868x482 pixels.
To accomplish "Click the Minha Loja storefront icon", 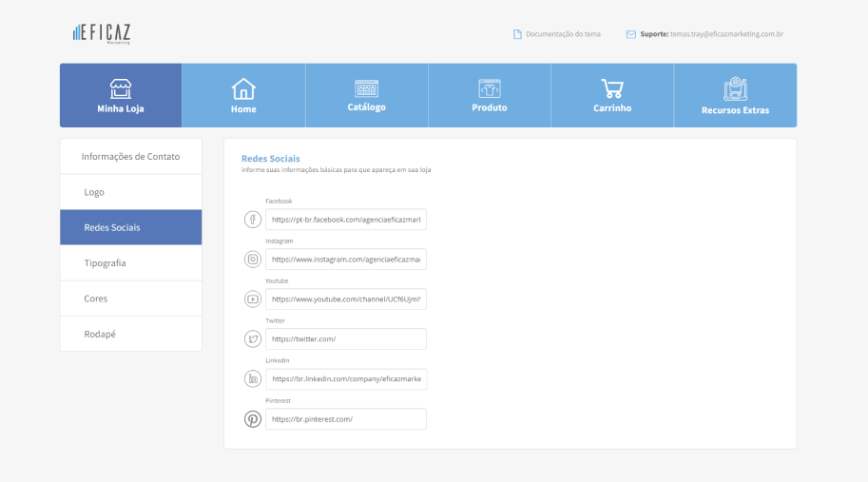I will click(120, 88).
